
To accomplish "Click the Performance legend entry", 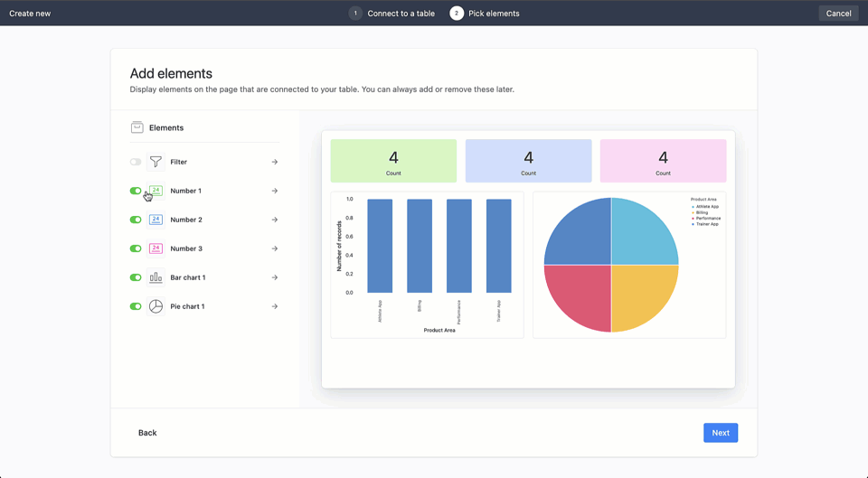I will pos(706,218).
